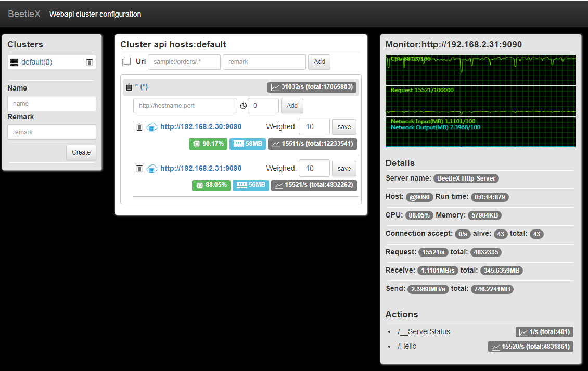588x371 pixels.
Task: Click the 746.2241MB send total badge
Action: coord(492,289)
